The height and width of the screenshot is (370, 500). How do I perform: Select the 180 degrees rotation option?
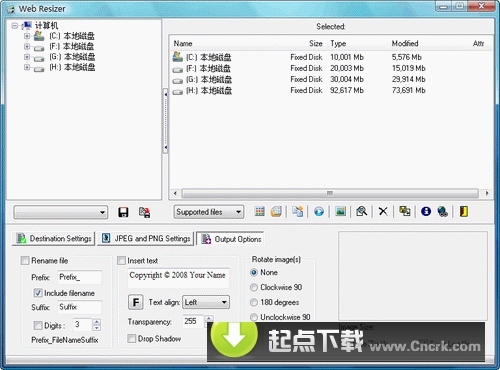(254, 302)
